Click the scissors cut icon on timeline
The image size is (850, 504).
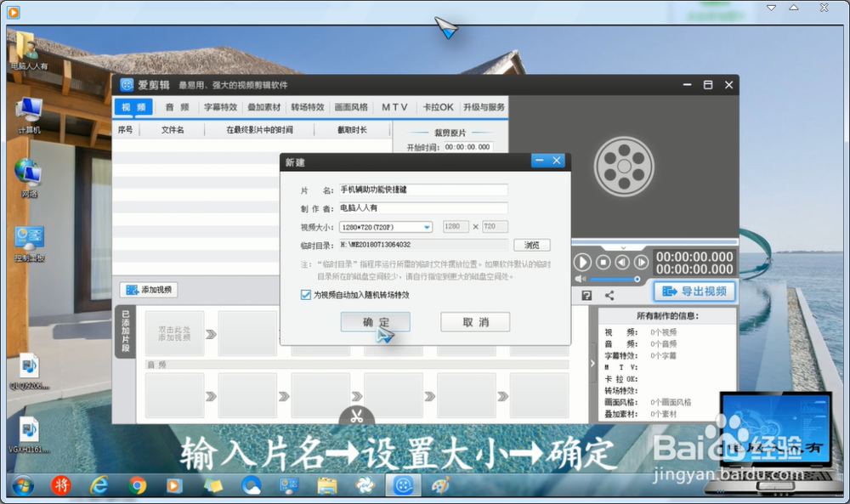point(356,416)
